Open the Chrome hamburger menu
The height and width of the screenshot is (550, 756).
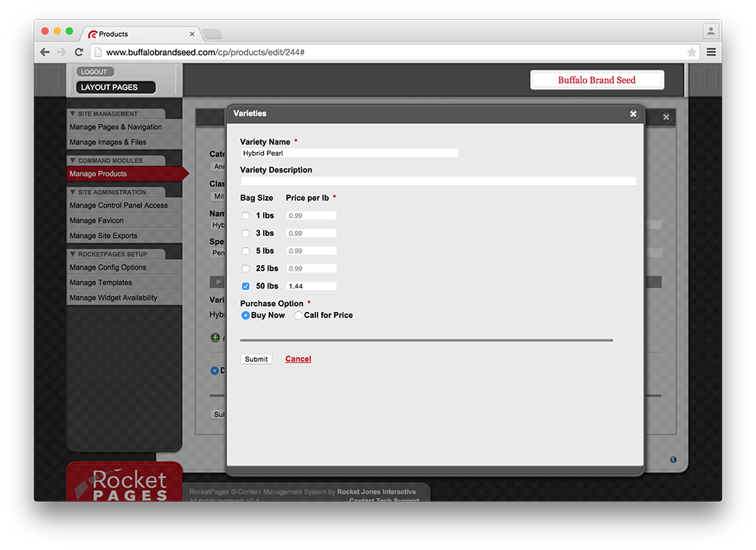point(711,52)
